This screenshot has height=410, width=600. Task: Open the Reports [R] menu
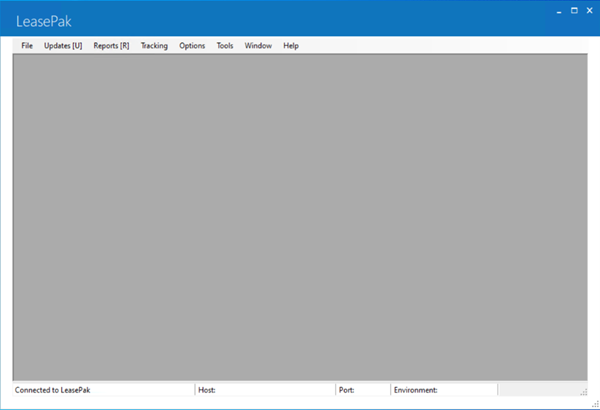pyautogui.click(x=111, y=46)
